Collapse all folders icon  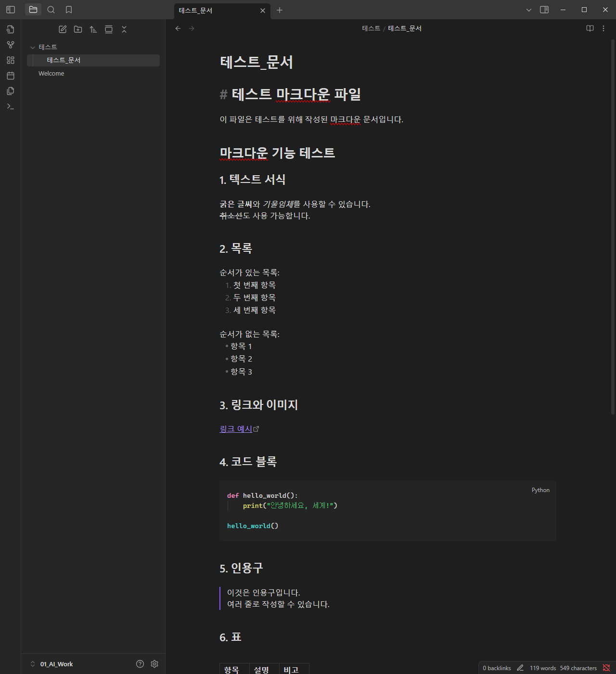point(124,29)
